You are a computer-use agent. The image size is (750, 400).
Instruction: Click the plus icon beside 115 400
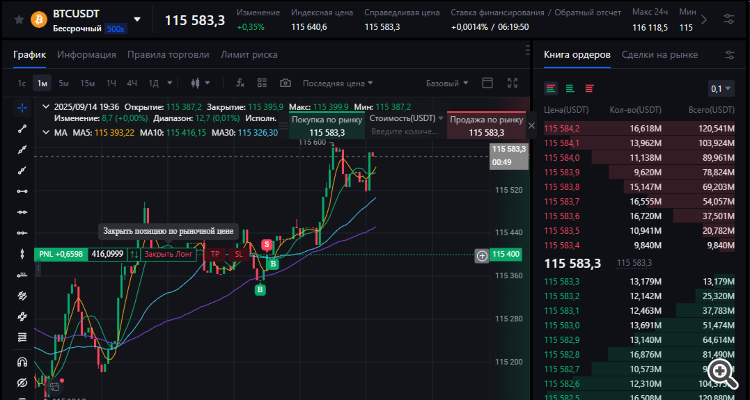482,256
